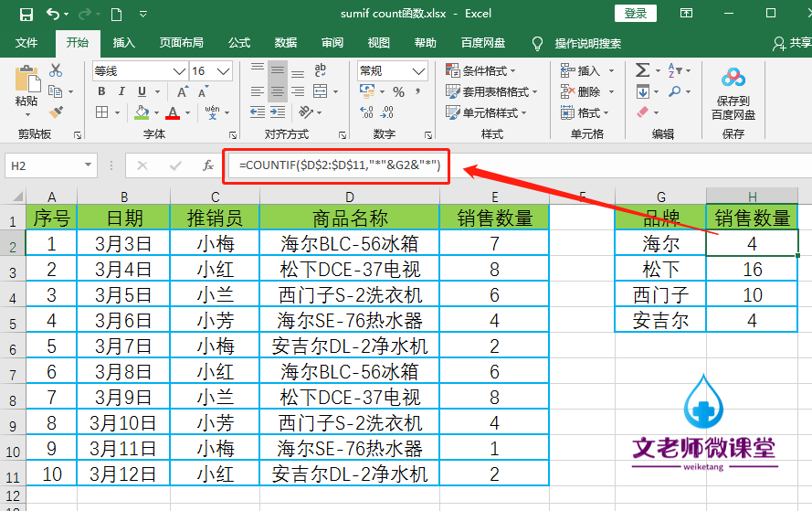Switch to the 百度网盘 tab
812x511 pixels.
(x=483, y=43)
